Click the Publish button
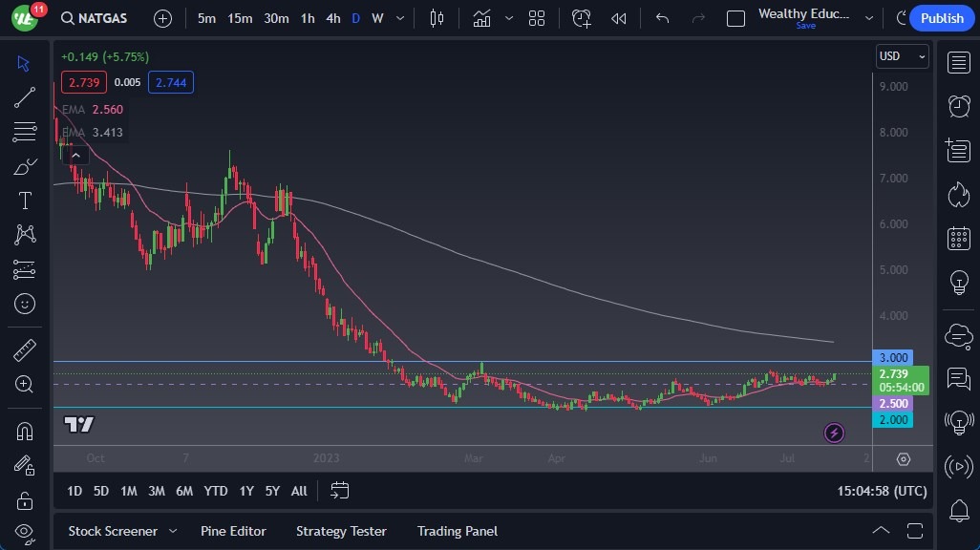Image resolution: width=980 pixels, height=550 pixels. pyautogui.click(x=942, y=18)
